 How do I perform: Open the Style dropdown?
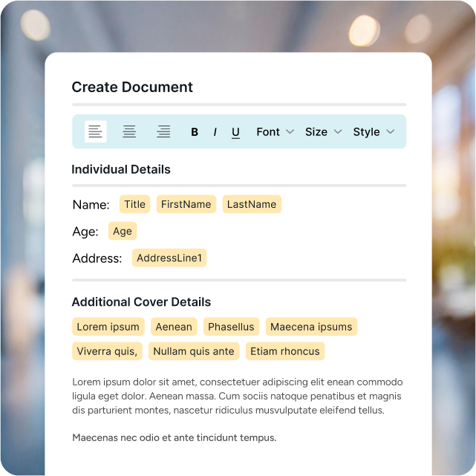pos(374,131)
